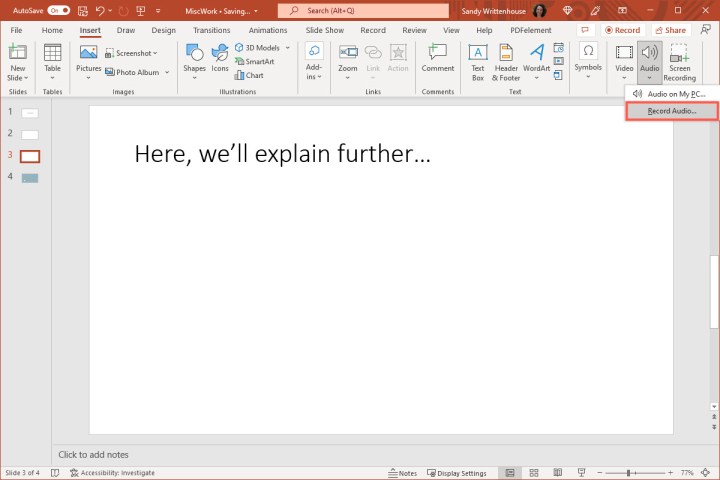Viewport: 720px width, 480px height.
Task: Click the Zoom ribbon button
Action: 348,62
